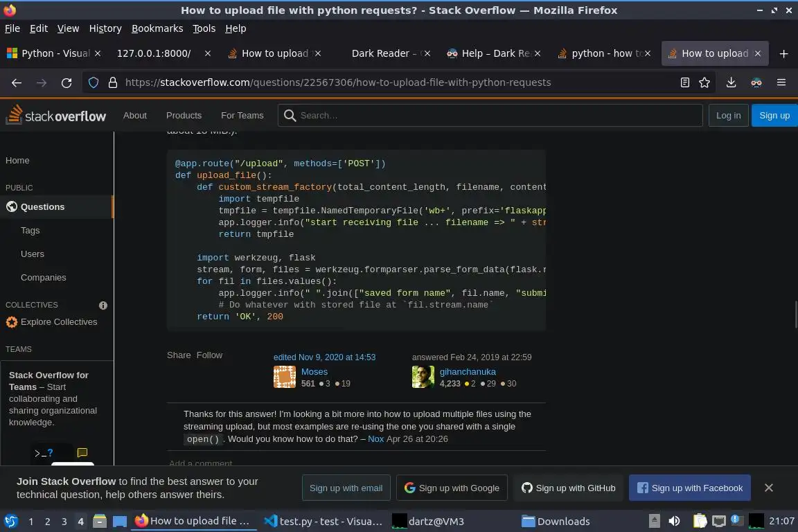Viewport: 798px width, 532px height.
Task: Open Moses's user profile link
Action: click(x=314, y=371)
